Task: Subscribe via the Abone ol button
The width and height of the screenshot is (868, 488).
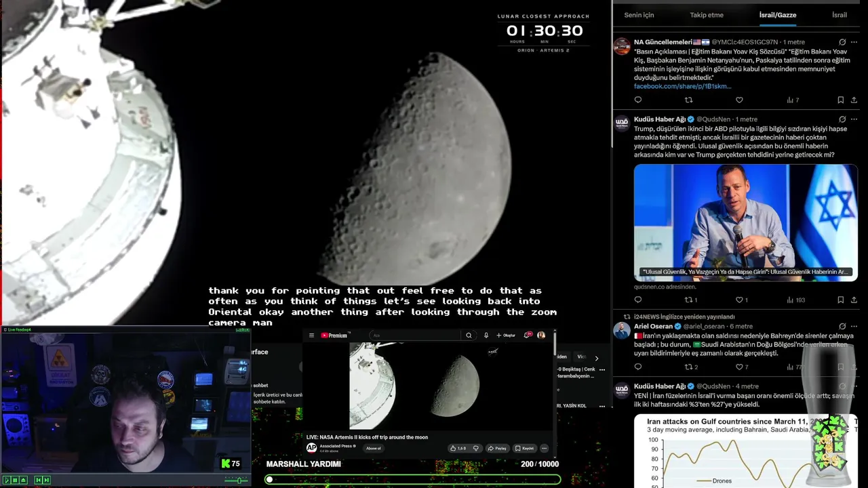Action: (374, 448)
